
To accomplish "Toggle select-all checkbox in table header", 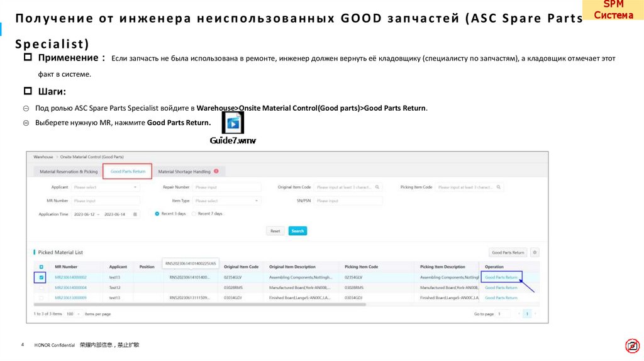I will pos(41,267).
